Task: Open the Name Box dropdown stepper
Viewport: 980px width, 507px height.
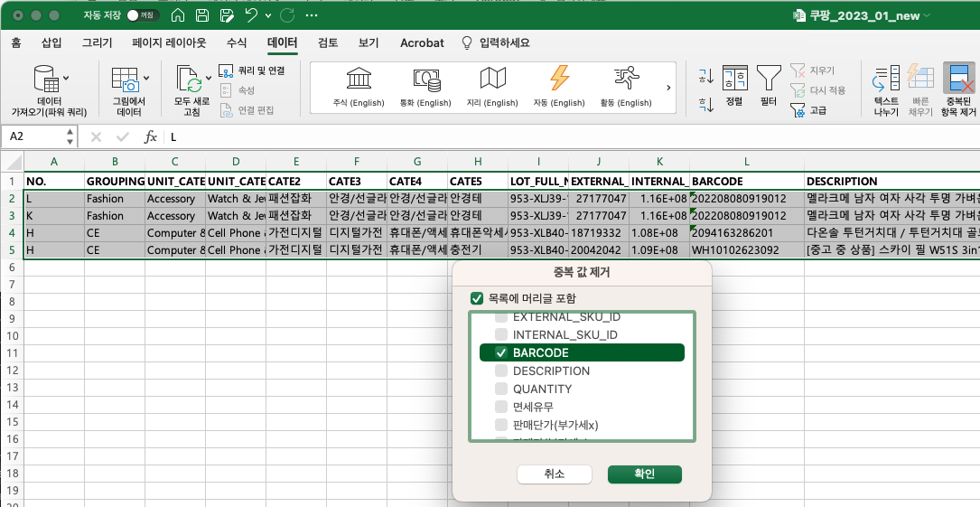Action: (x=70, y=137)
